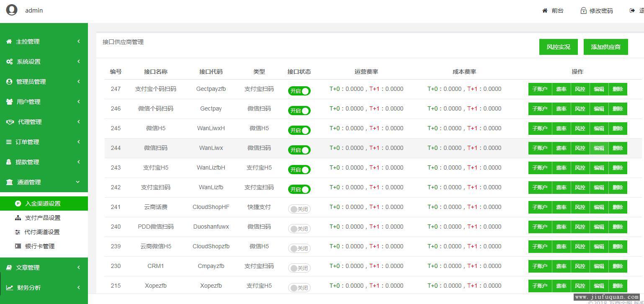Click 编辑 for the CRM1 row
This screenshot has height=304, width=644.
(x=599, y=266)
